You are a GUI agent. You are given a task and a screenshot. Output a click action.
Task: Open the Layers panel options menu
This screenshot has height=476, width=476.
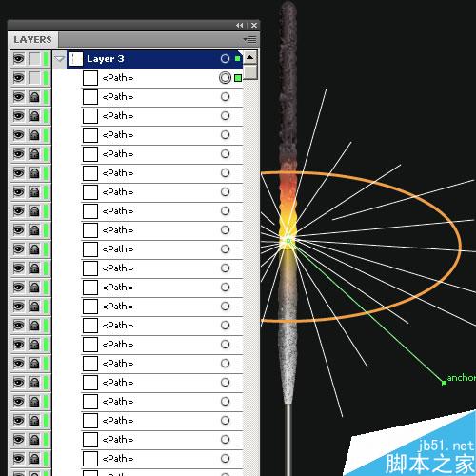pos(249,39)
